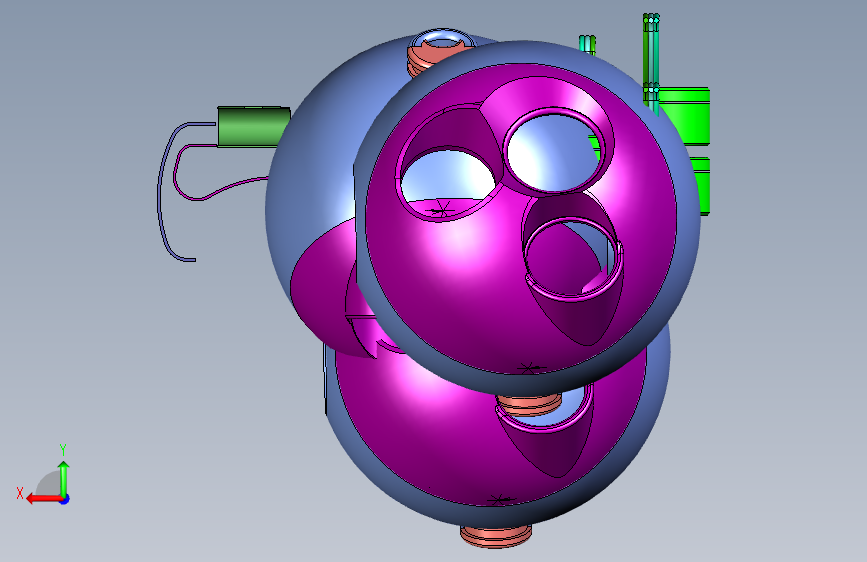Select the short cyan rod near the top

coord(587,45)
